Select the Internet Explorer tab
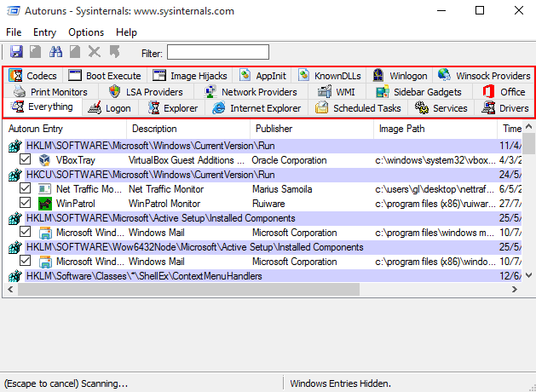Viewport: 536px width, 392px height. [256, 108]
